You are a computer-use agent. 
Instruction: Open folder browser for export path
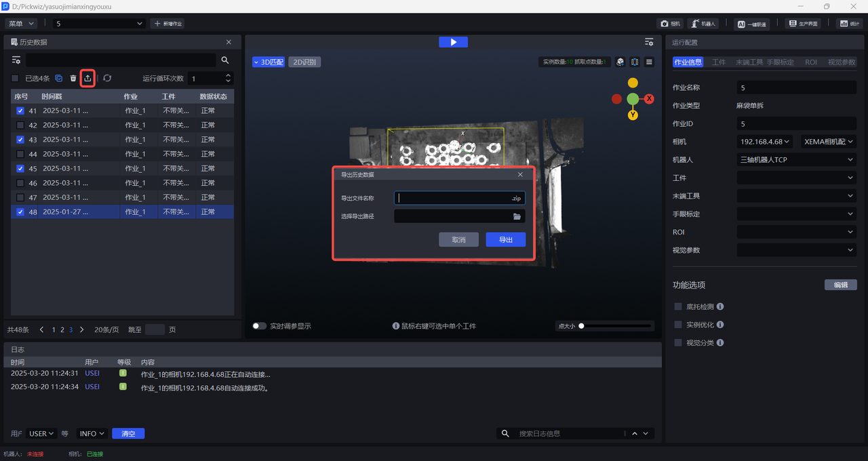click(517, 216)
